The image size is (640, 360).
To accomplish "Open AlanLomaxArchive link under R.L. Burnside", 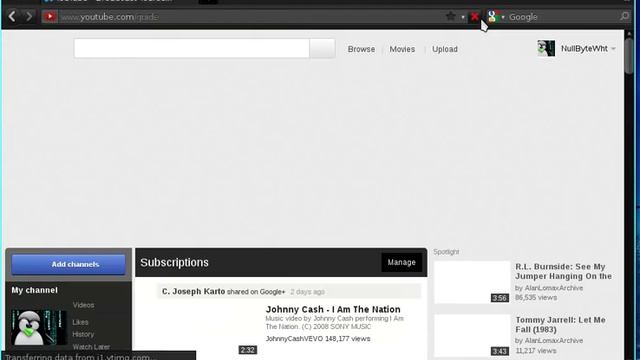I will [x=554, y=288].
